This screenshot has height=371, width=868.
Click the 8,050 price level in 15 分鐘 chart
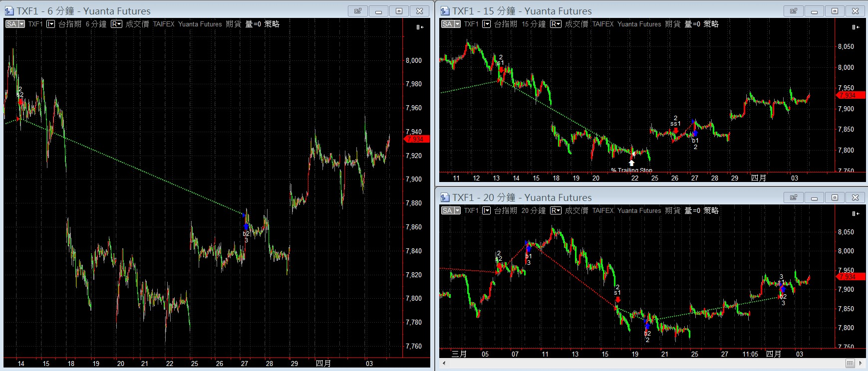(846, 46)
